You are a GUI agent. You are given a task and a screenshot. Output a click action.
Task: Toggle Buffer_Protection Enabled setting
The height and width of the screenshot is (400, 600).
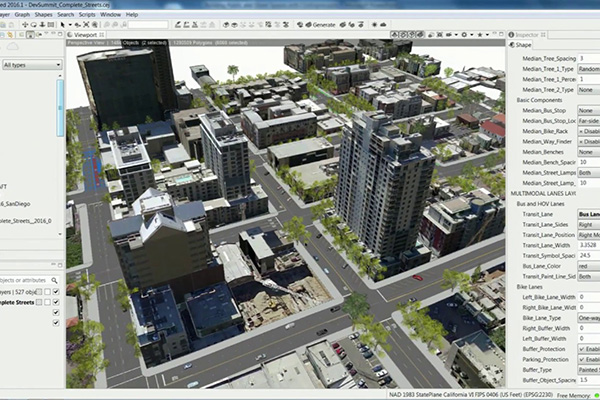pyautogui.click(x=589, y=349)
